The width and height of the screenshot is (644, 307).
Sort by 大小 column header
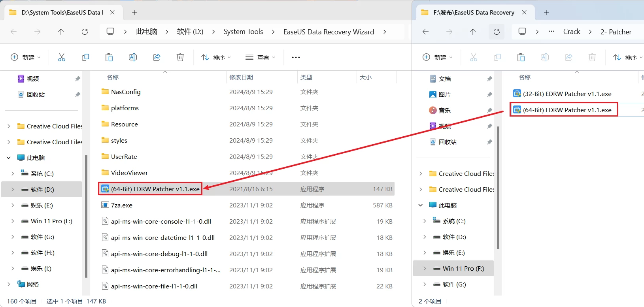click(x=366, y=77)
